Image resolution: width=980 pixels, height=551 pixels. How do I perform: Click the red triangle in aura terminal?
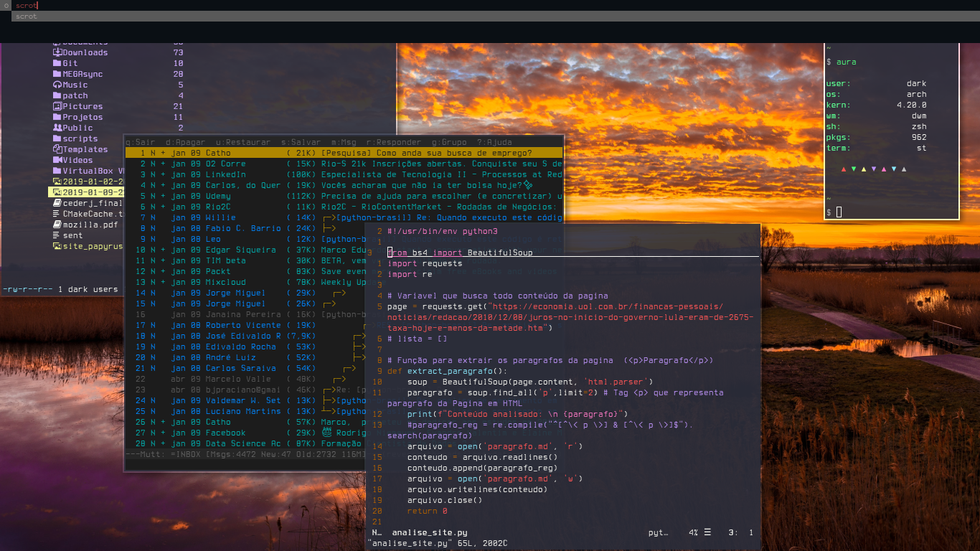(x=844, y=169)
